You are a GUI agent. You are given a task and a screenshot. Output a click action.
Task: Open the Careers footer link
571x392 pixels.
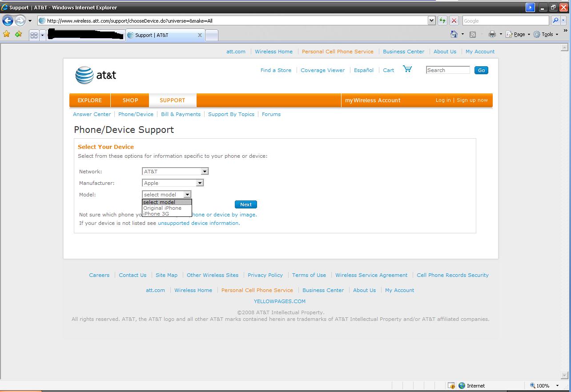click(x=99, y=275)
